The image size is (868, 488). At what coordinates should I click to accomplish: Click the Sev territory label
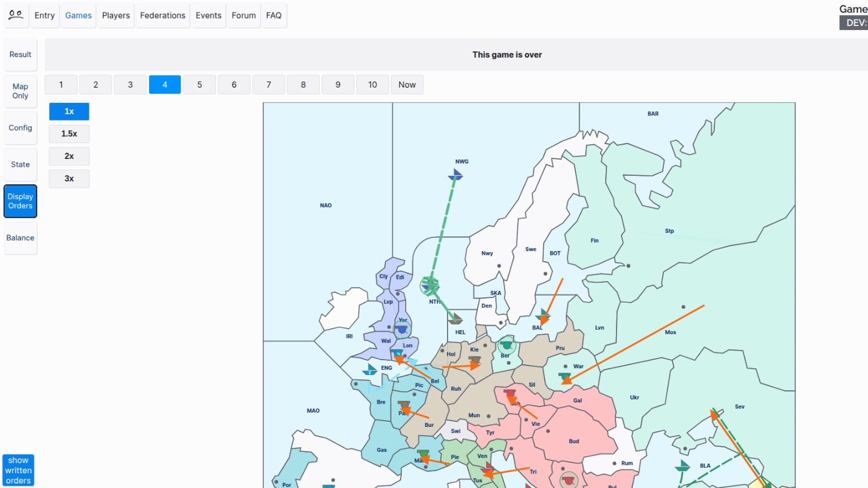tap(740, 407)
